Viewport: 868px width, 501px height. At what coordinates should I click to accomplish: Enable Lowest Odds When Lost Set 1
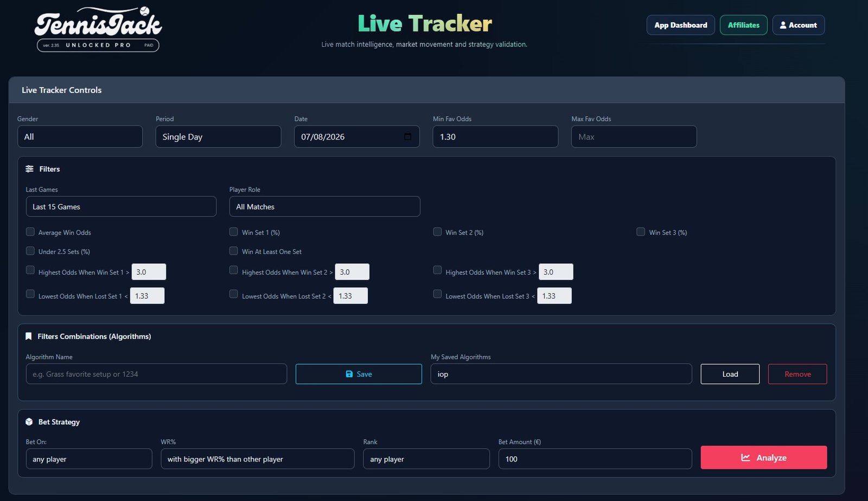coord(30,294)
